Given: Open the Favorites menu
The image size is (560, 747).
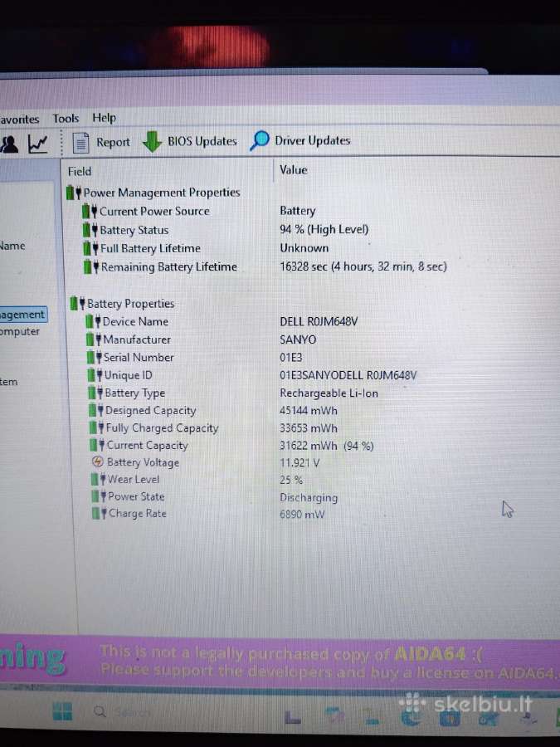Looking at the screenshot, I should coord(20,119).
